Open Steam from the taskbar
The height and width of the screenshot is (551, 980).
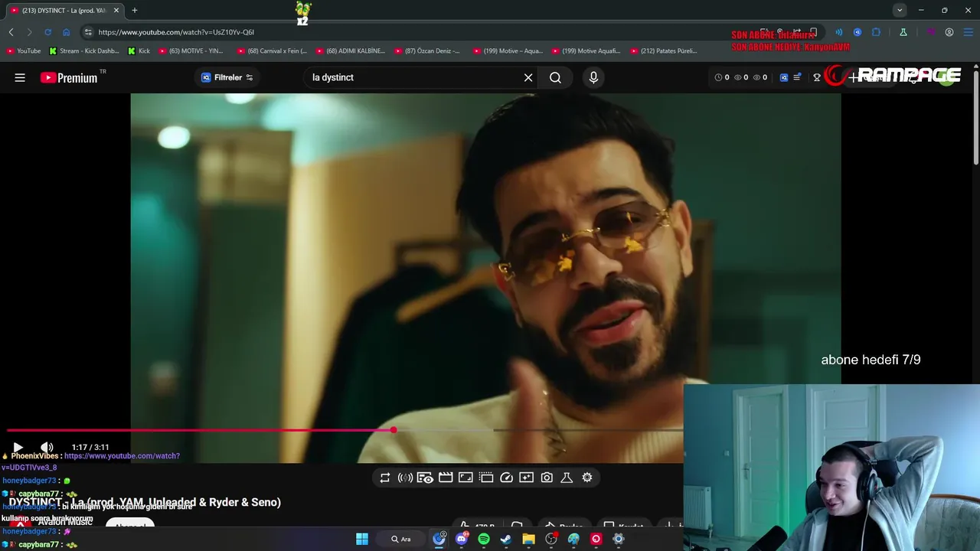click(506, 539)
